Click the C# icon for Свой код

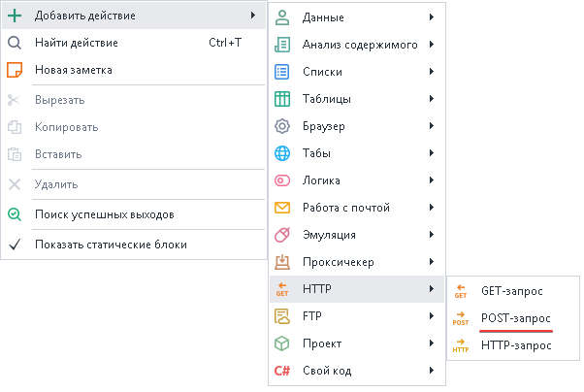(x=282, y=371)
